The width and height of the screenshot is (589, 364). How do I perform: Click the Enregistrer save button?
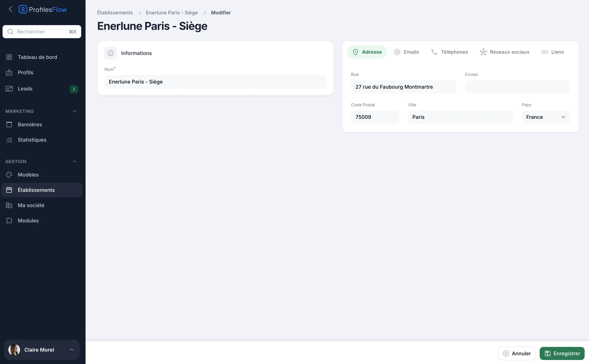click(x=562, y=353)
